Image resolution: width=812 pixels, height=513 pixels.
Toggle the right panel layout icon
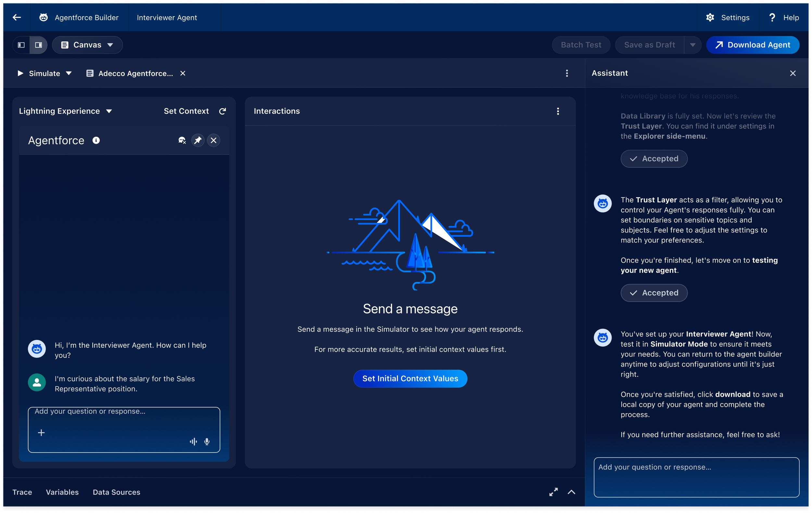pyautogui.click(x=38, y=45)
